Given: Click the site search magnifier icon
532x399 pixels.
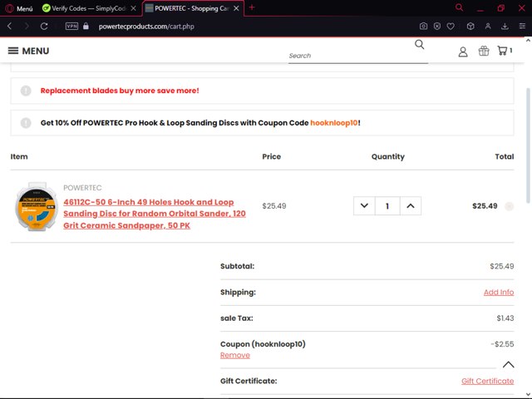Looking at the screenshot, I should 419,44.
